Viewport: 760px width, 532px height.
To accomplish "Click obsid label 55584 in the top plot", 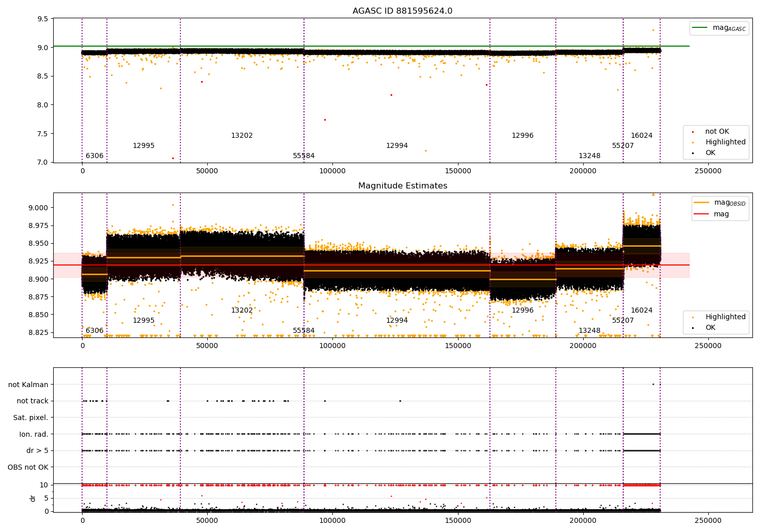I will pyautogui.click(x=303, y=156).
